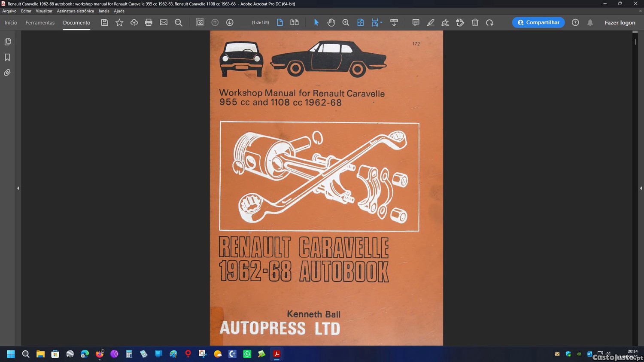
Task: Open the bookmarks side panel
Action: pyautogui.click(x=7, y=57)
